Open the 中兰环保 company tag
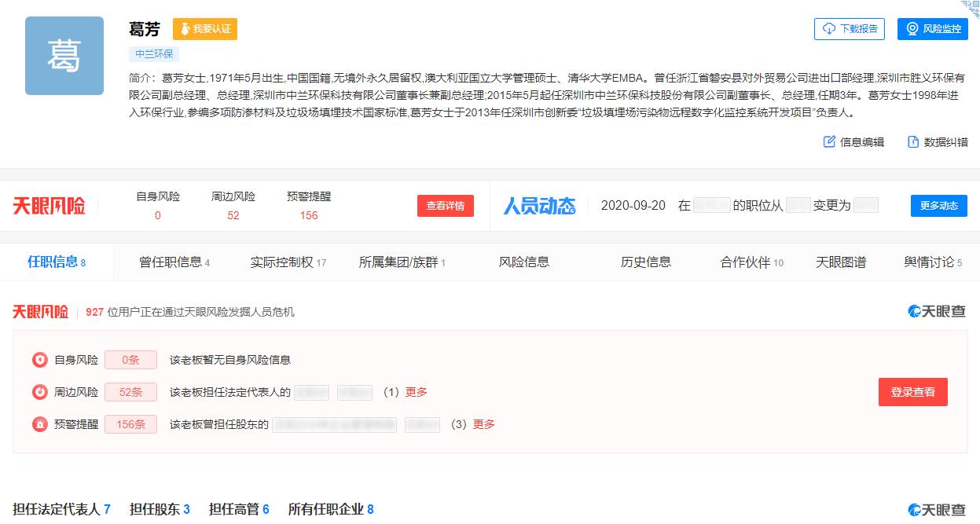 pyautogui.click(x=155, y=54)
